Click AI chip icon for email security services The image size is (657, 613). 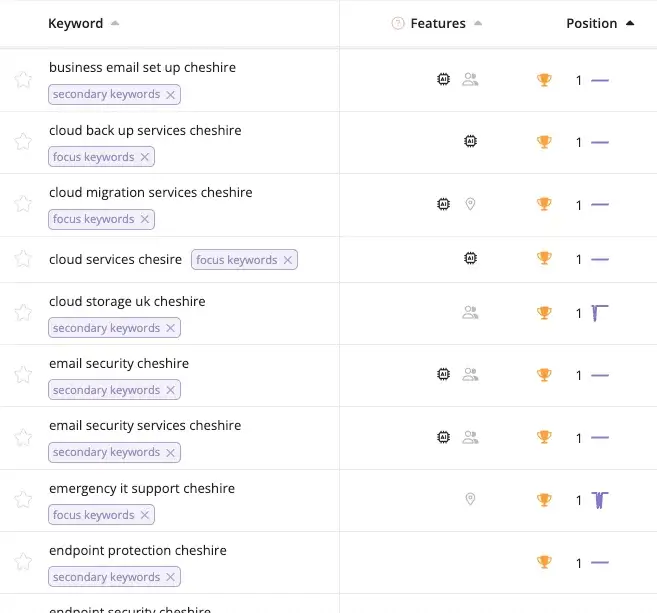pos(444,437)
